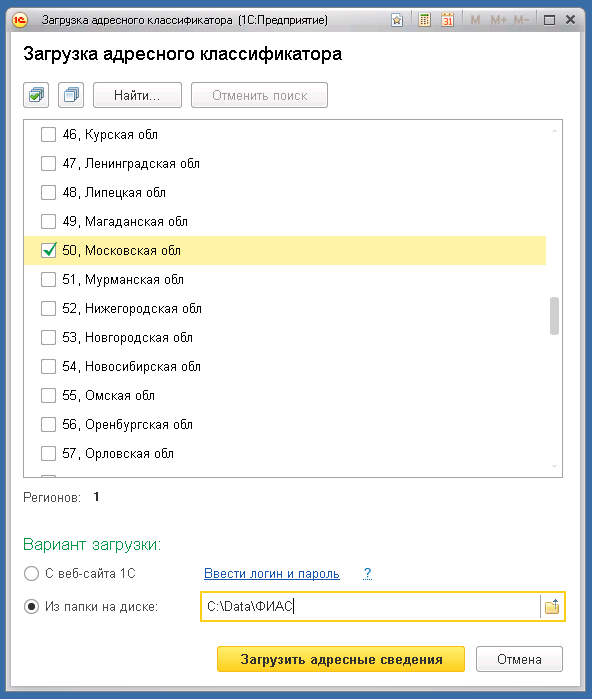The height and width of the screenshot is (699, 592).
Task: Open the favorites star icon in title bar
Action: (x=397, y=20)
